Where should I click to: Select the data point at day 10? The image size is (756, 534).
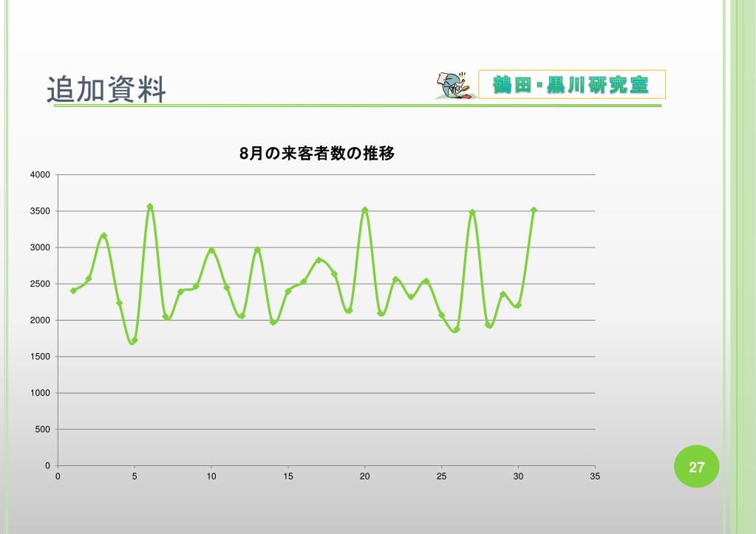click(211, 250)
